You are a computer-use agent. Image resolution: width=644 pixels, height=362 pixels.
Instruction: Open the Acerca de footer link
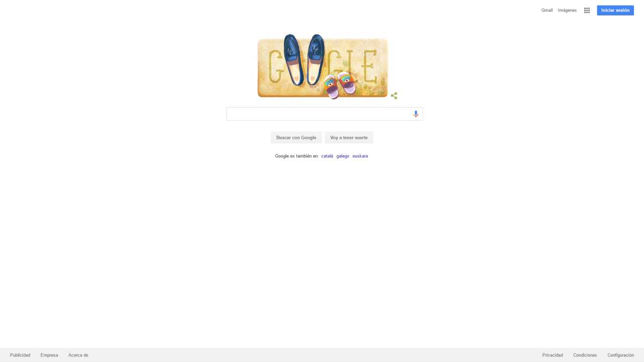coord(78,355)
